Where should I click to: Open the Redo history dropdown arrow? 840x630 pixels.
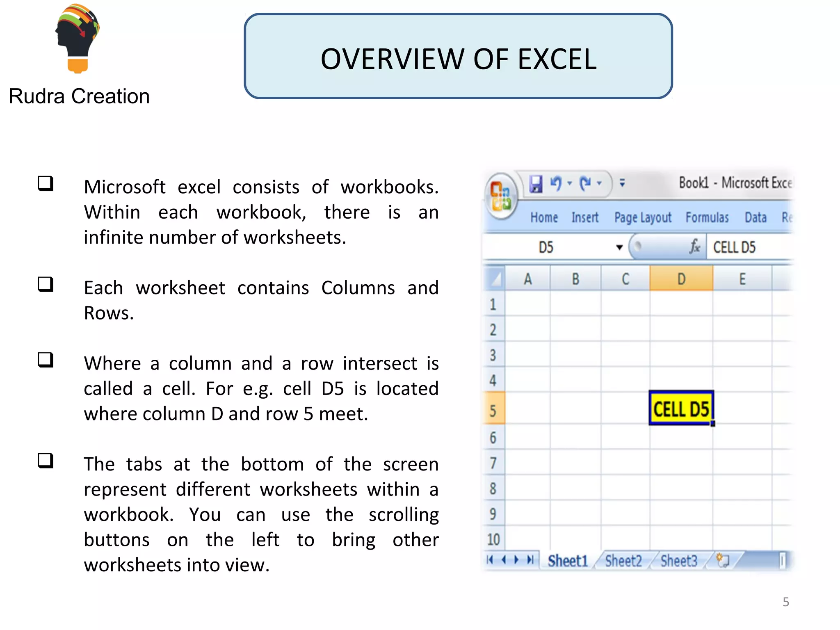(599, 183)
